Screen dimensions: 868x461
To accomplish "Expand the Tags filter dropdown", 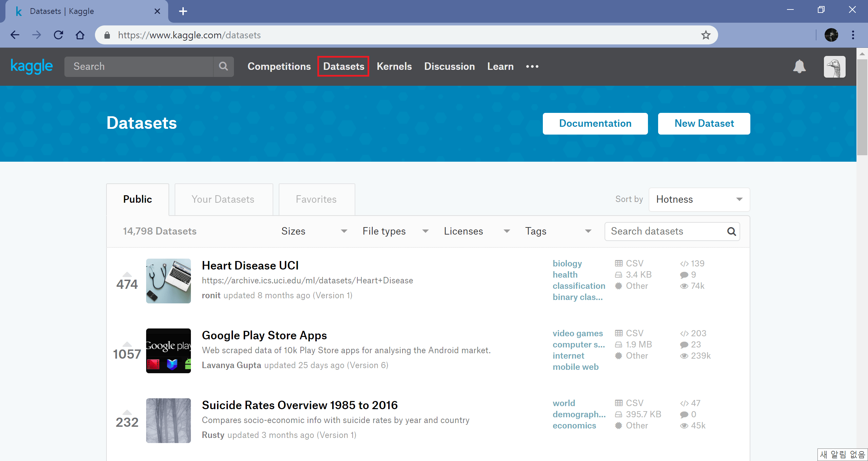I will pyautogui.click(x=558, y=231).
